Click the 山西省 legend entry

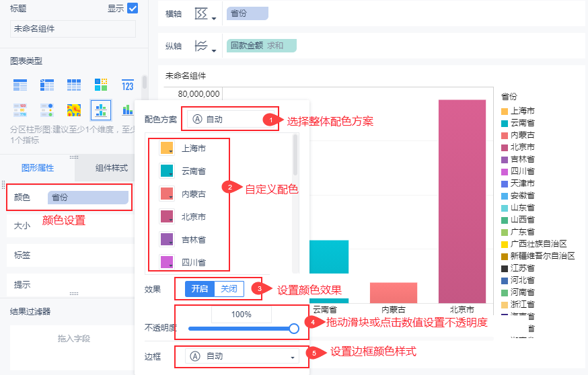pos(518,220)
